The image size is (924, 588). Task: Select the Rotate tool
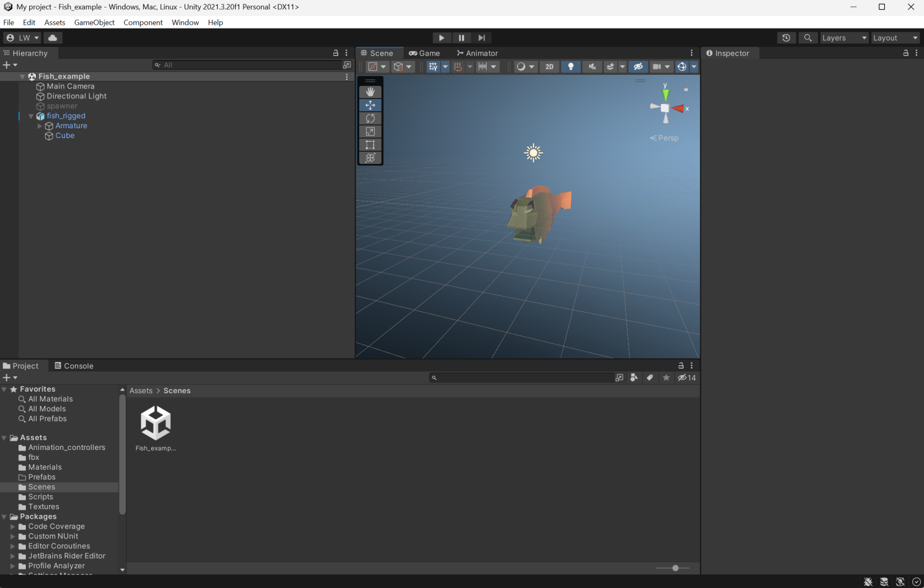click(370, 118)
